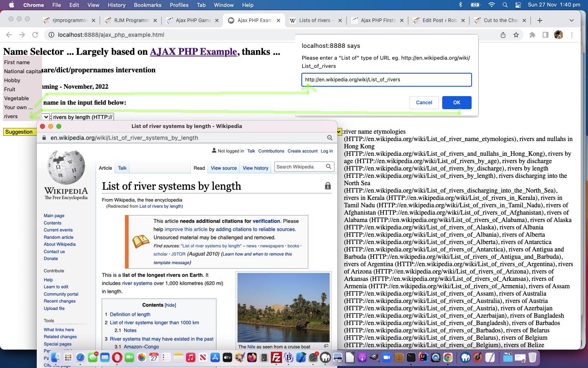Click the URL text field in the prompt
The height and width of the screenshot is (368, 588).
click(387, 80)
